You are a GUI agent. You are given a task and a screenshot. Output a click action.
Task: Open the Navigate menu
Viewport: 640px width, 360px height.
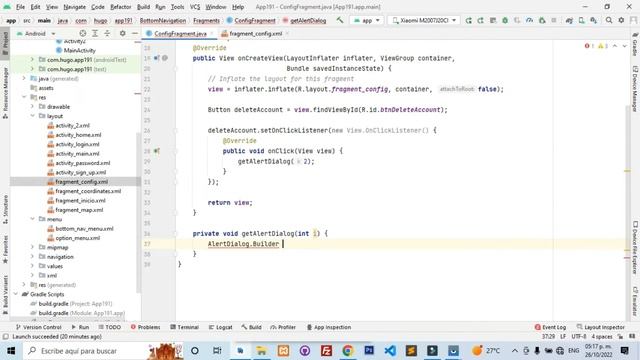pos(74,7)
